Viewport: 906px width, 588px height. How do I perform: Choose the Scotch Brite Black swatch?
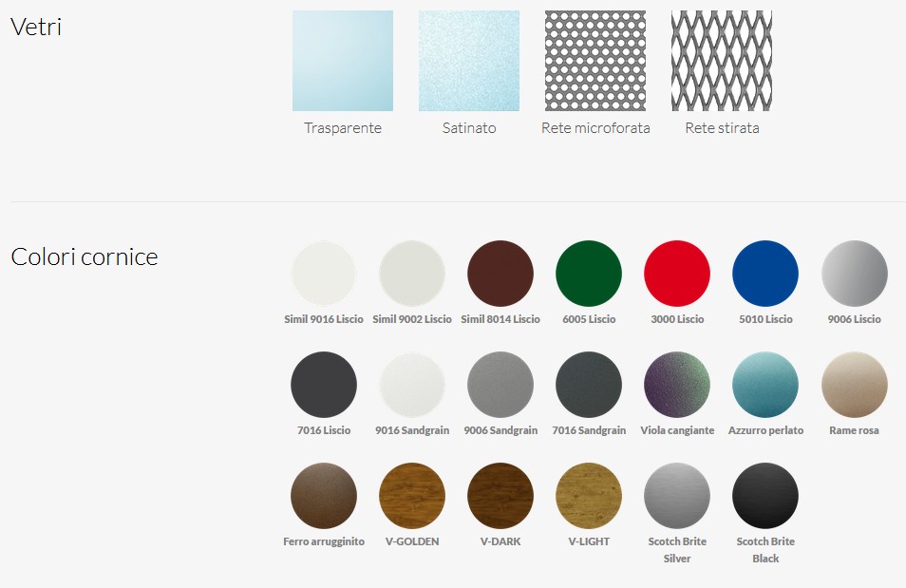[x=765, y=496]
